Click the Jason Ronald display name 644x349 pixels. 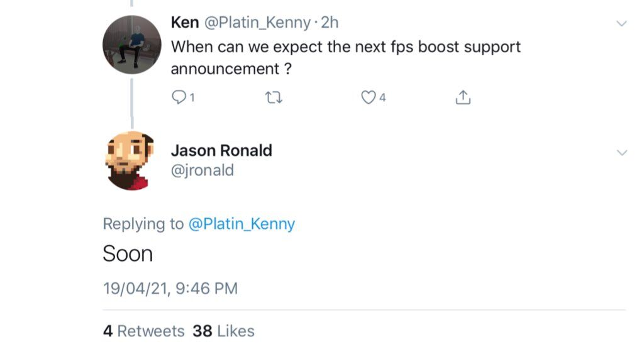click(221, 151)
